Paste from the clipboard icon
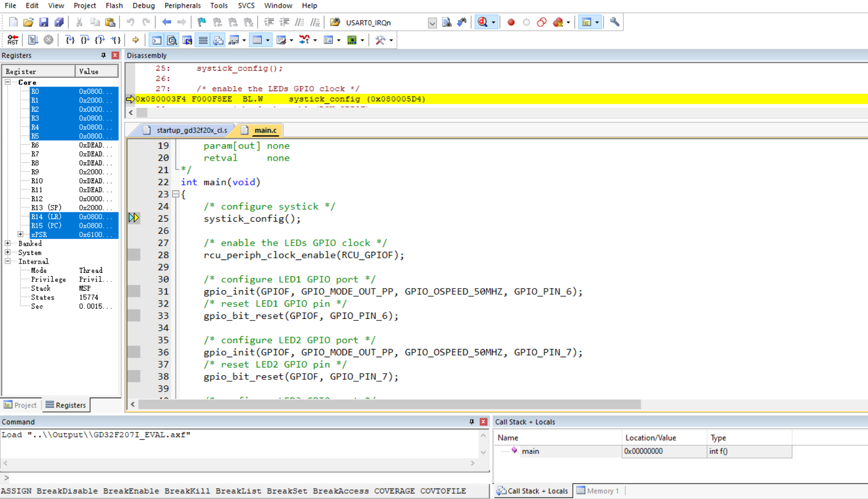 [x=110, y=22]
